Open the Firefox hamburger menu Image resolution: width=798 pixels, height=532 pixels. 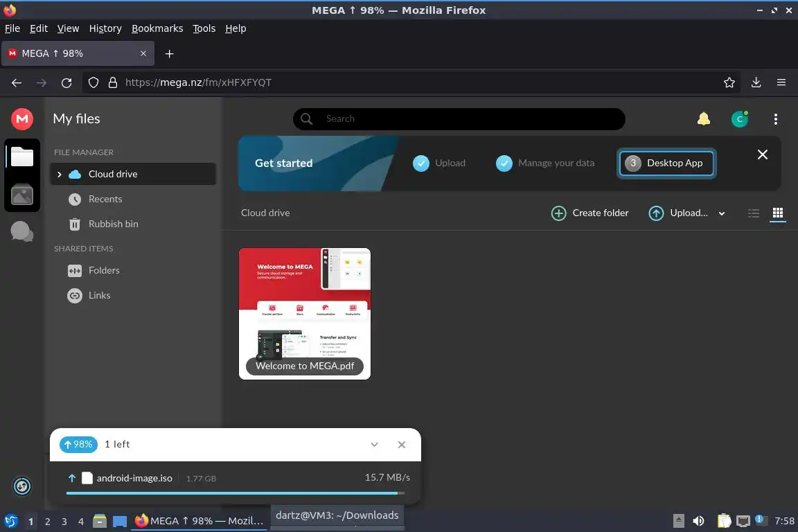click(x=781, y=83)
